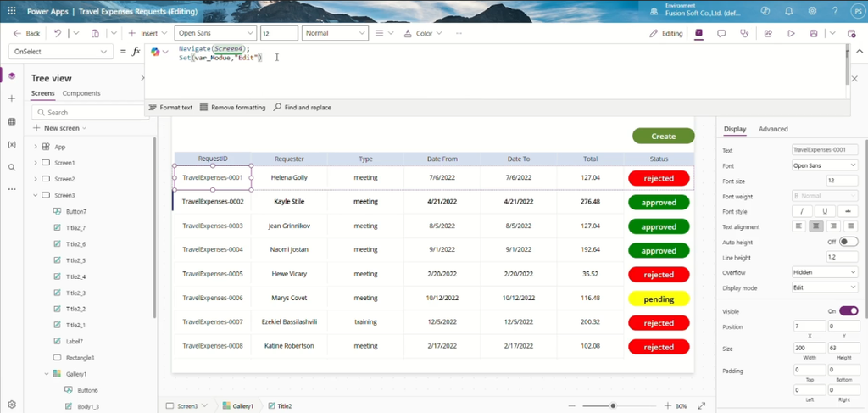Click the Search magnifier in the left rail
Image resolution: width=868 pixels, height=413 pixels.
point(12,167)
